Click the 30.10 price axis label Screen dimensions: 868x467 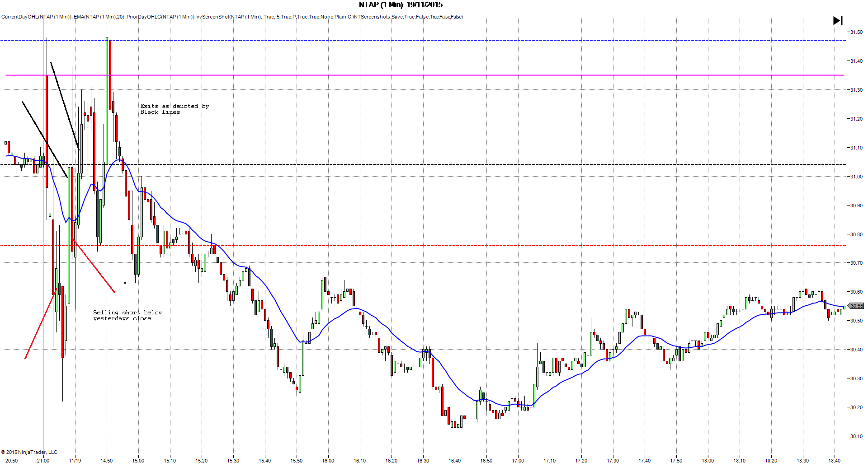coord(856,436)
